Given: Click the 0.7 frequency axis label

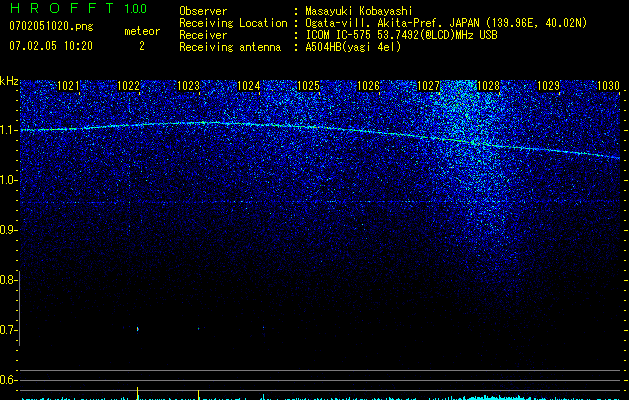Looking at the screenshot, I should [x=7, y=330].
